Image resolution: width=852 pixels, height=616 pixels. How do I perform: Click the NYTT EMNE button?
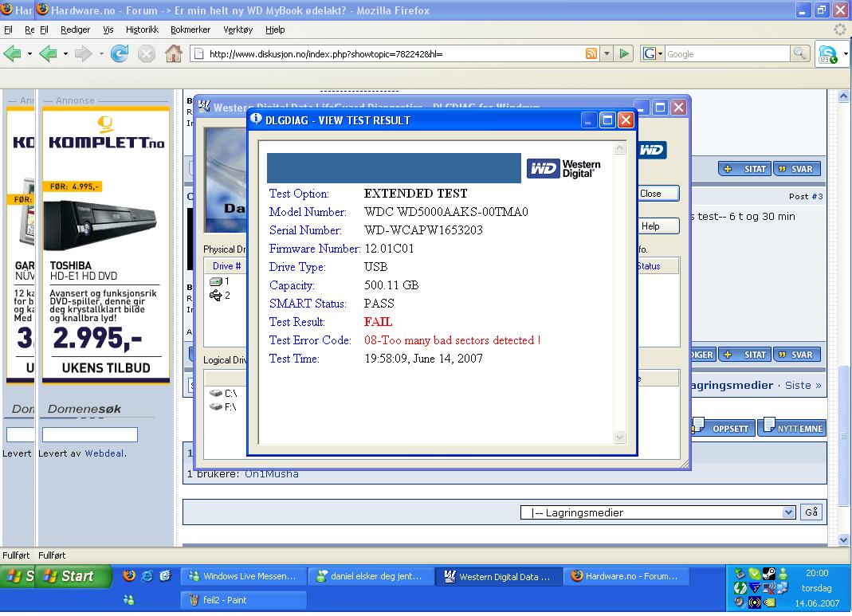[792, 428]
